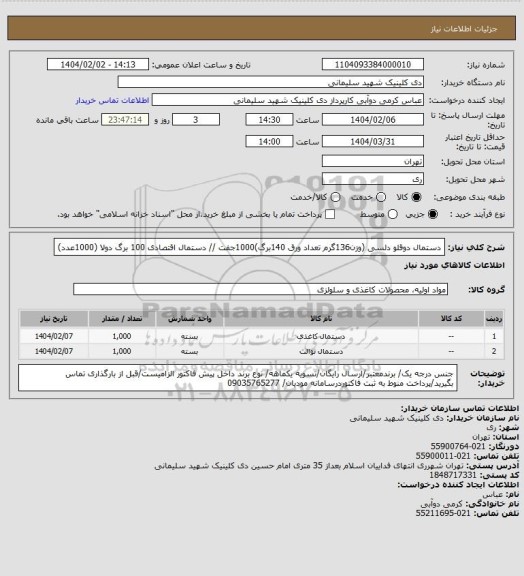Select the خدمت radio button
524x576 pixels.
coord(381,197)
